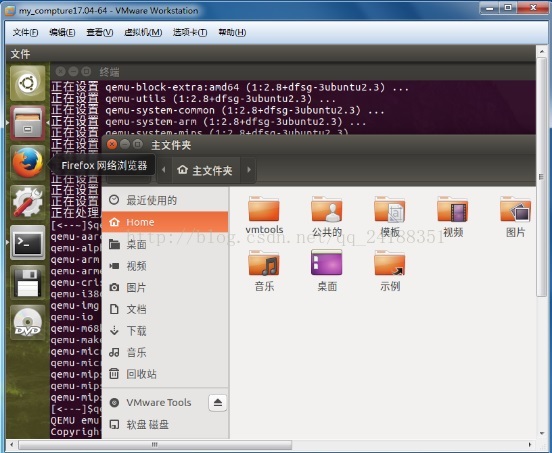Click terminal line qemu-utils
Image resolution: width=552 pixels, height=453 pixels.
pos(192,98)
